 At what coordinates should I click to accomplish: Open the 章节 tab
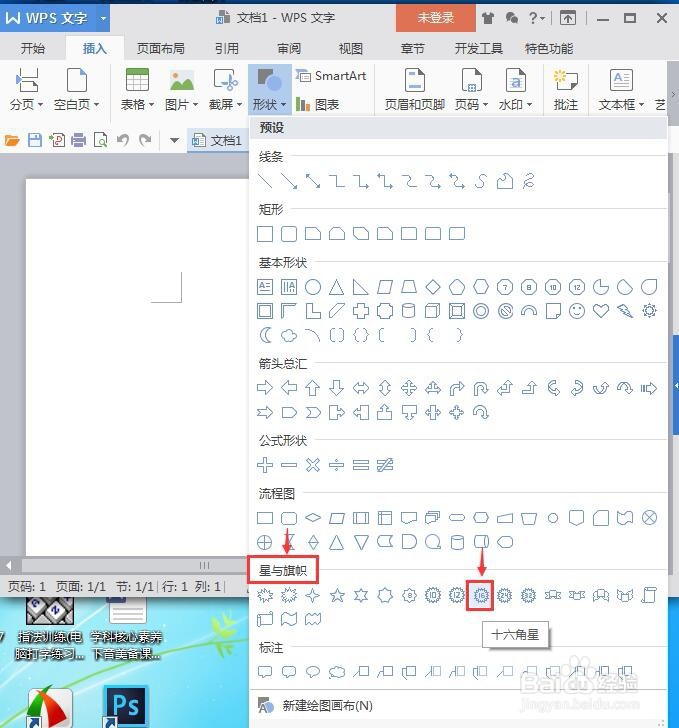pyautogui.click(x=412, y=48)
